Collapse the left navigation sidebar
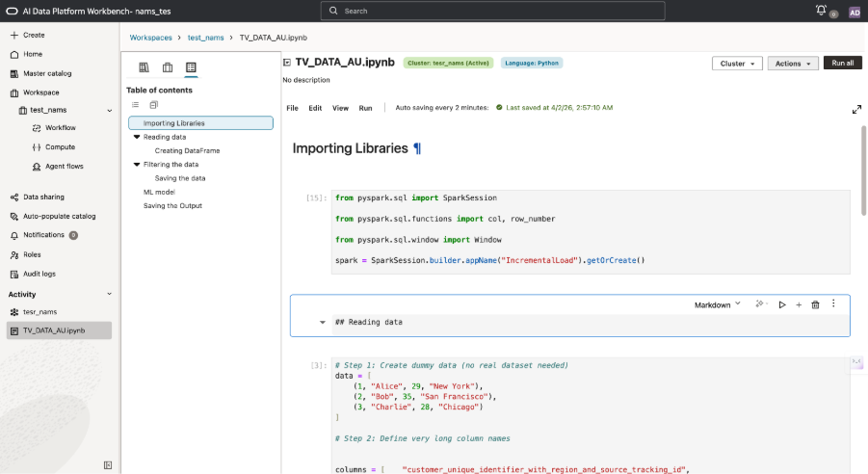The width and height of the screenshot is (868, 474). [108, 464]
